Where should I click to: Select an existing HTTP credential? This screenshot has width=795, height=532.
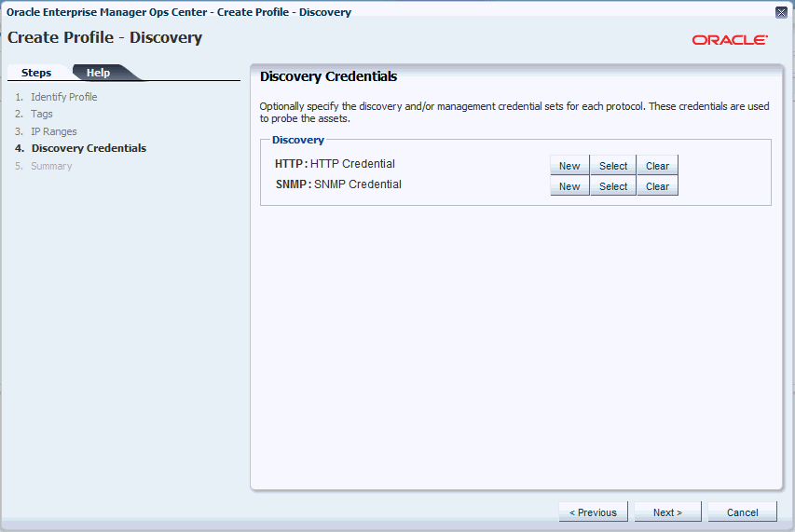[x=613, y=166]
